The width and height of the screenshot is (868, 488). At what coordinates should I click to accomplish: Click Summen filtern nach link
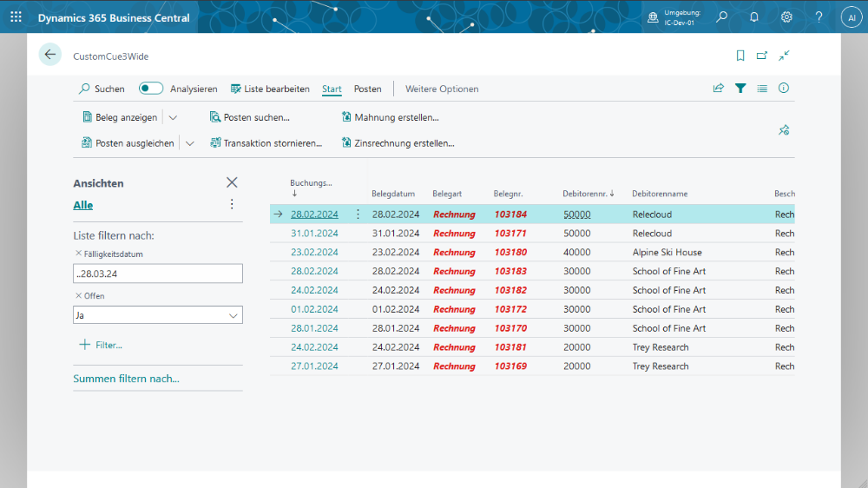[126, 379]
